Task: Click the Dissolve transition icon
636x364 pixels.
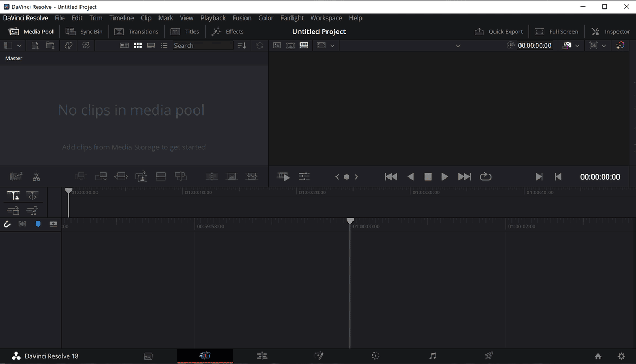Action: [x=232, y=177]
